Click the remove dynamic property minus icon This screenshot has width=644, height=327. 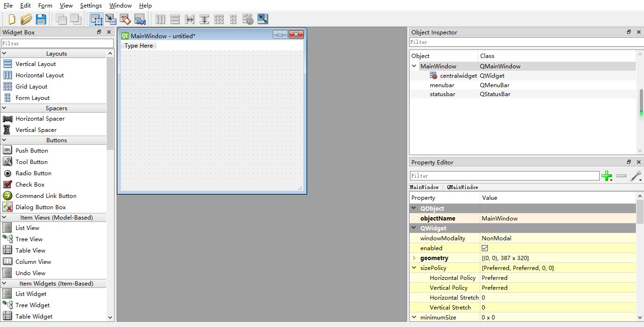pyautogui.click(x=621, y=176)
